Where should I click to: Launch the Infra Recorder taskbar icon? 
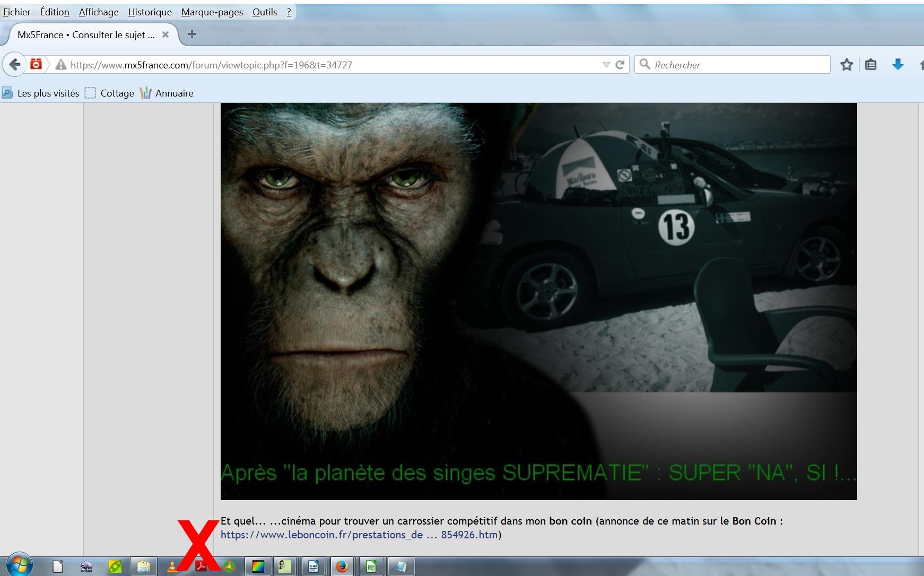(86, 567)
